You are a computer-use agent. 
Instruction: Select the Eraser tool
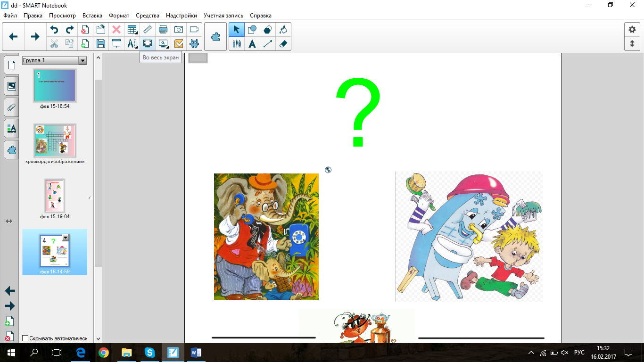tap(283, 44)
